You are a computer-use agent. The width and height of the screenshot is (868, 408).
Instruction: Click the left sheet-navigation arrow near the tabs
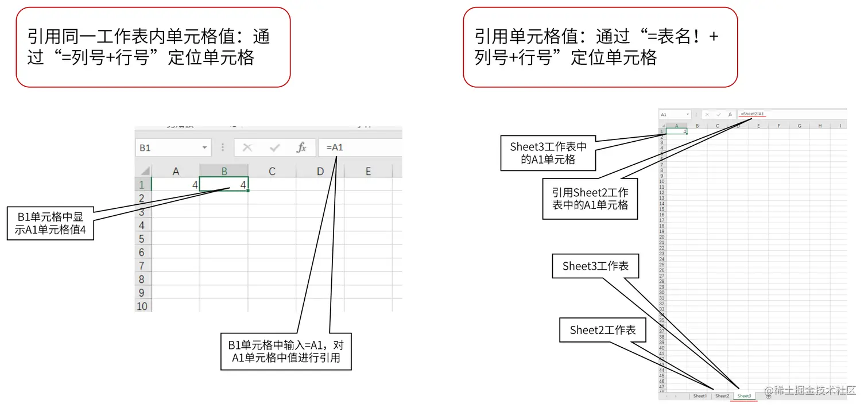tap(666, 395)
